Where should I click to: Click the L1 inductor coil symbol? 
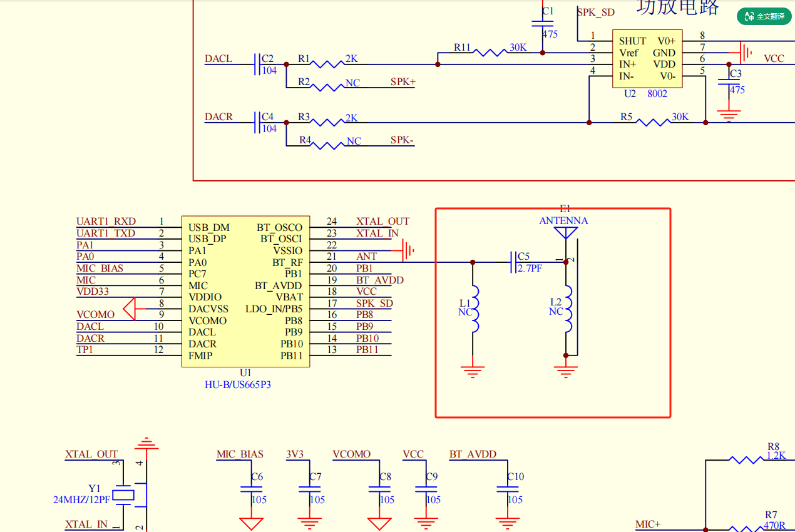475,309
